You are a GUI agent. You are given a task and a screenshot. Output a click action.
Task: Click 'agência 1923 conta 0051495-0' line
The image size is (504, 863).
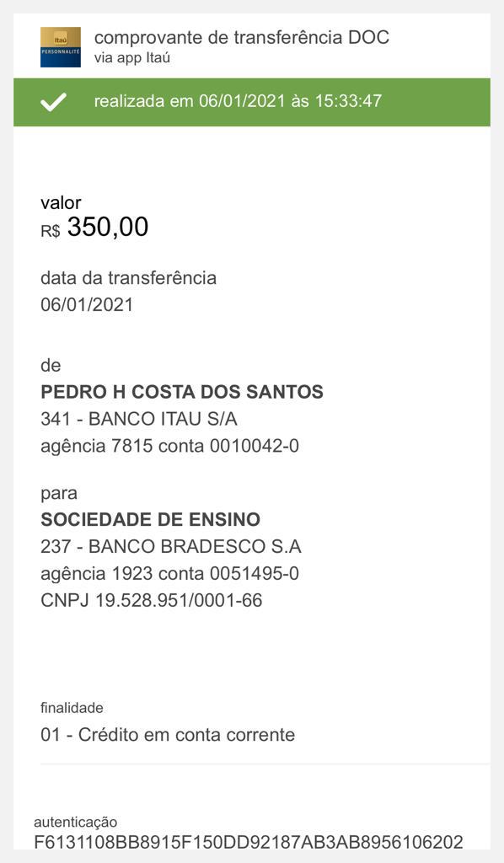[x=170, y=573]
